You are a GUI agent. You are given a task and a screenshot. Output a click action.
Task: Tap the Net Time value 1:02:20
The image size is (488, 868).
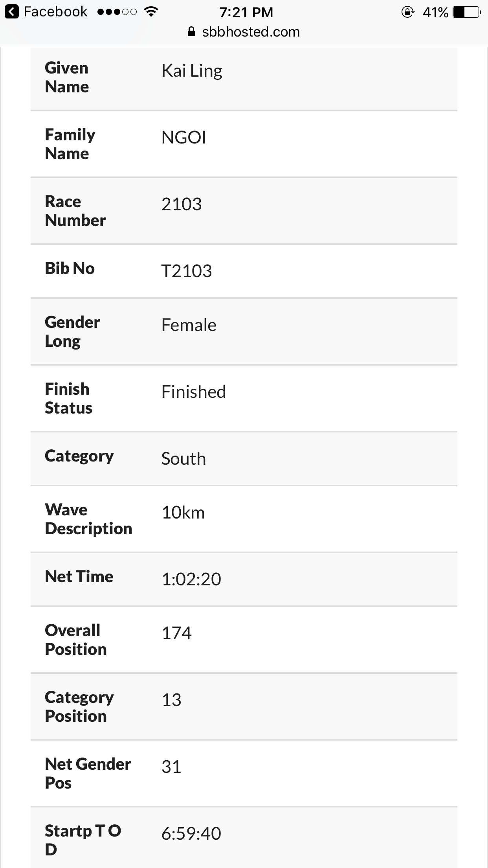coord(191,579)
